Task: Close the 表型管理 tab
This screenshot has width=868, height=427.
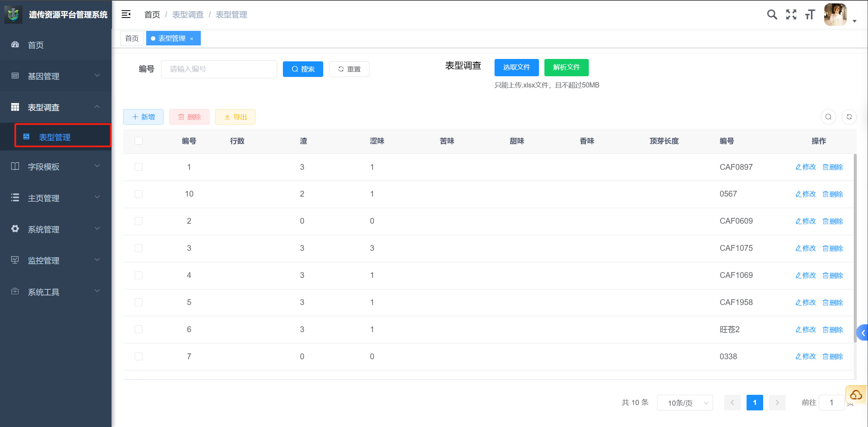Action: pos(192,39)
